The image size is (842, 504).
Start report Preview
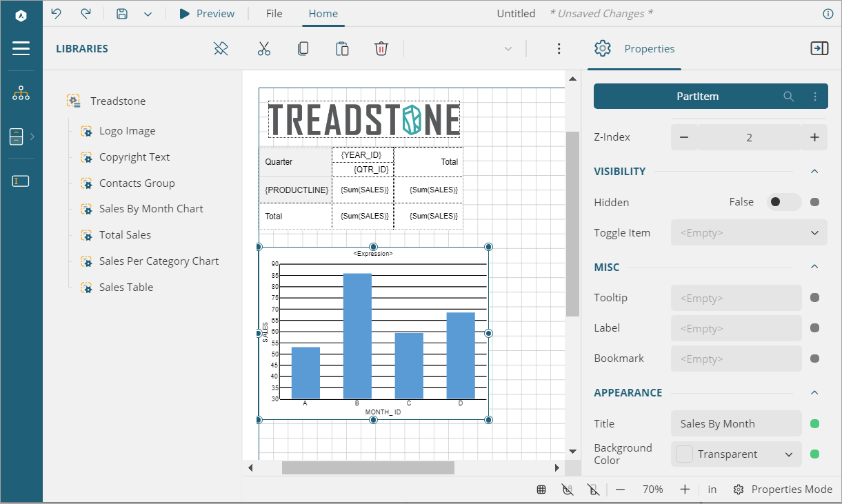pos(207,13)
